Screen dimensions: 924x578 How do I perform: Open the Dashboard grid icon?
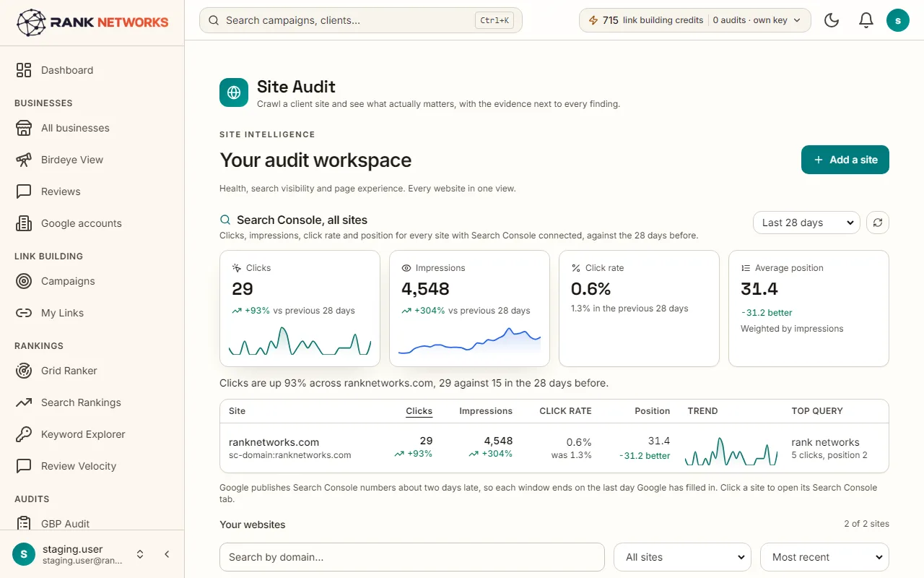click(24, 70)
